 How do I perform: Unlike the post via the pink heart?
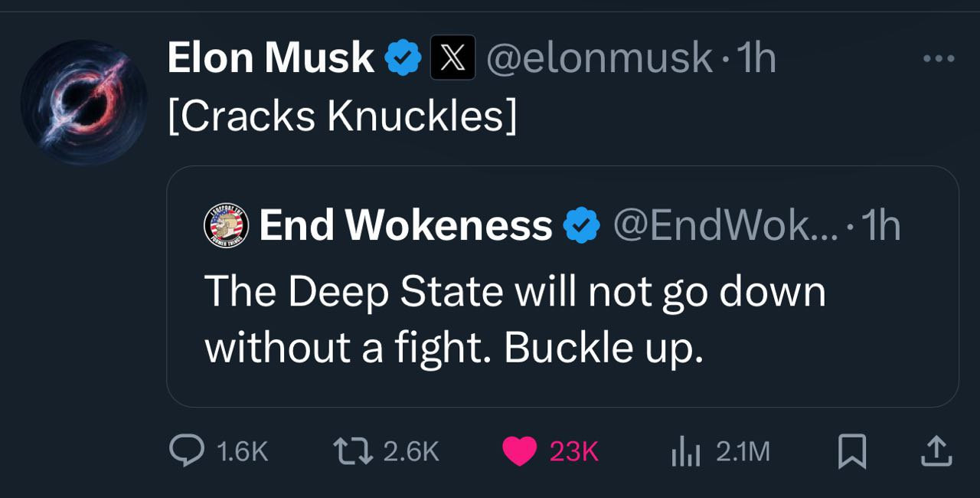pyautogui.click(x=520, y=450)
